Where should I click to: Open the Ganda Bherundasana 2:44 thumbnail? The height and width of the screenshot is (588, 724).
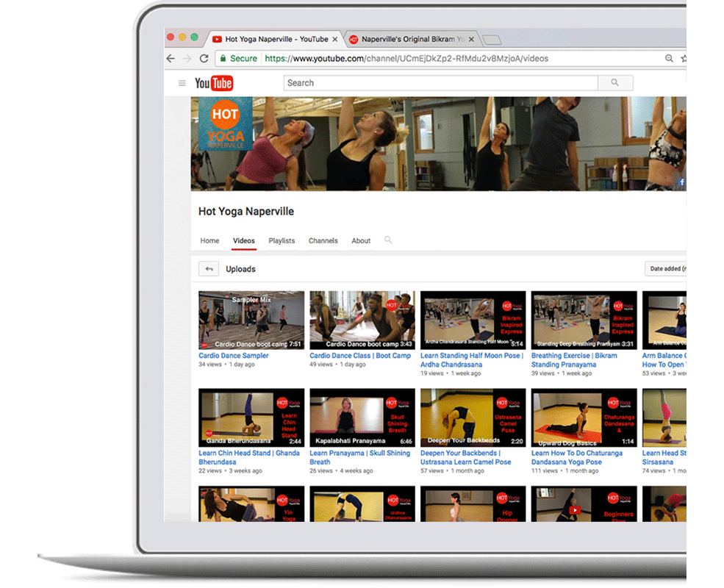[x=251, y=417]
